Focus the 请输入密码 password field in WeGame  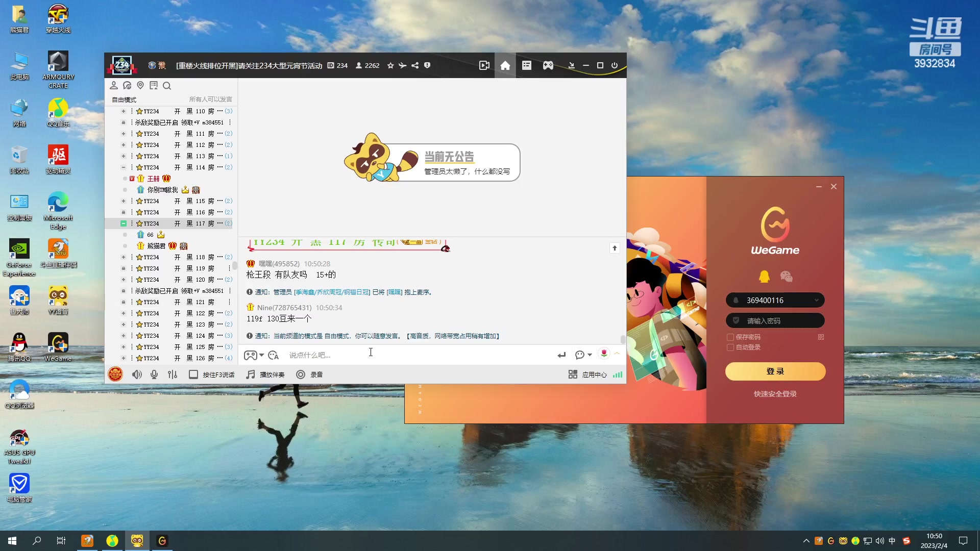(x=775, y=321)
